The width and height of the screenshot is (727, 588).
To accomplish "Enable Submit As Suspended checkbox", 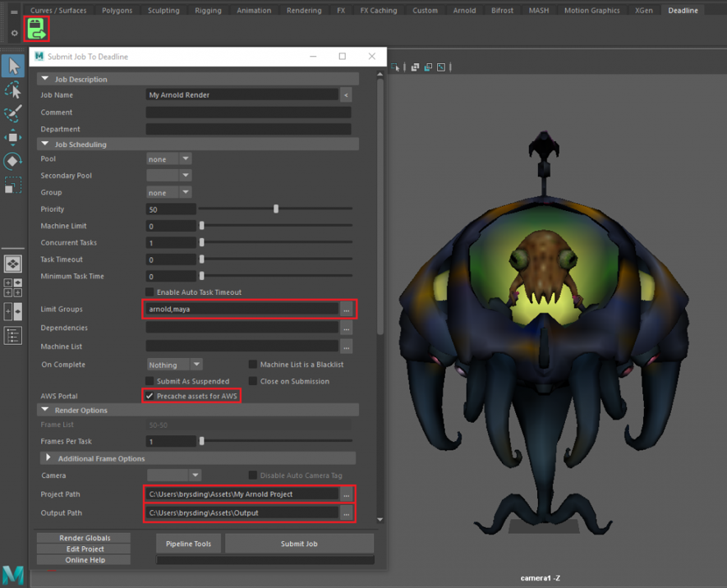I will [150, 381].
